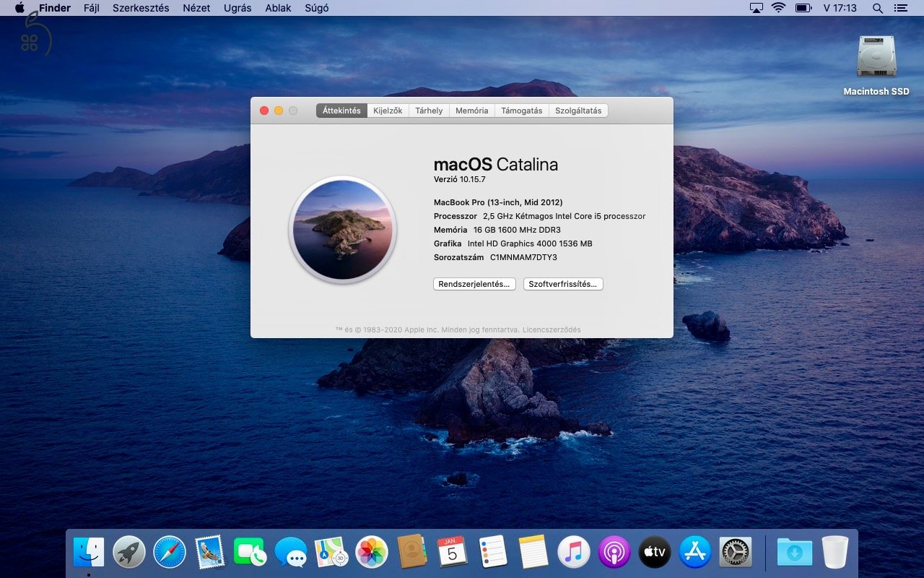This screenshot has height=578, width=924.
Task: Open Spotlight search magnifier
Action: [x=878, y=8]
